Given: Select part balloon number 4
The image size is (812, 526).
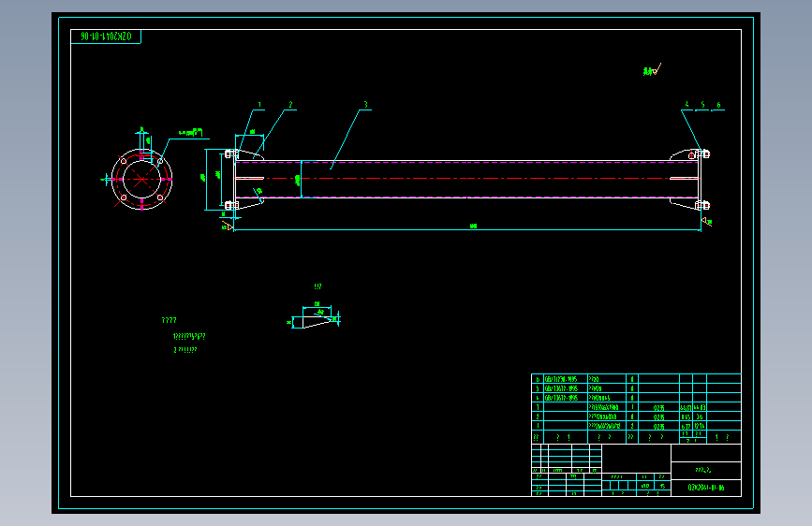Looking at the screenshot, I should click(687, 105).
